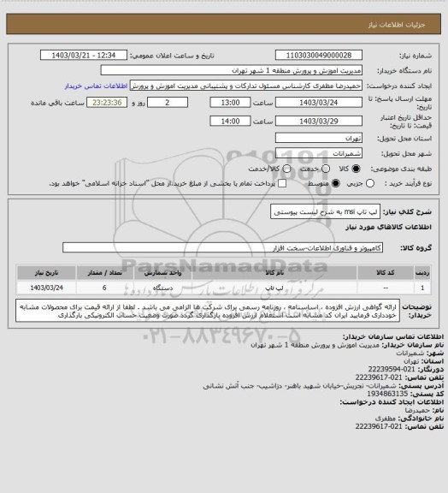Click the table date cell 1403/03/24
Image resolution: width=448 pixels, height=493 pixels.
[x=46, y=288]
